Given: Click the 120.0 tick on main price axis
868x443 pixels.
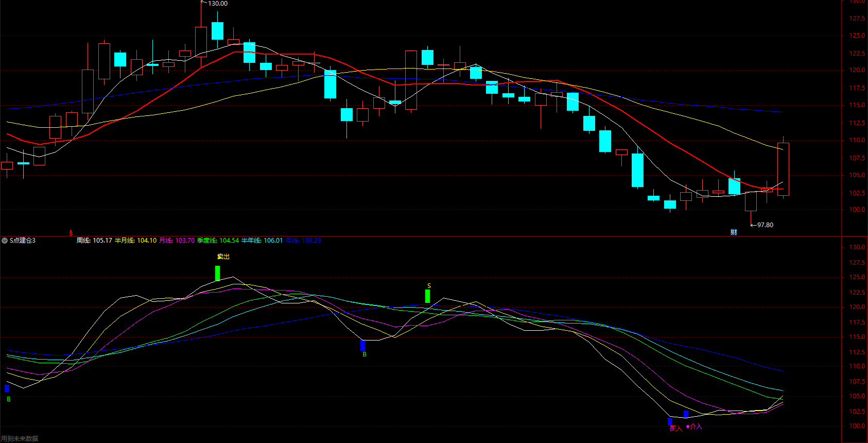Looking at the screenshot, I should 857,70.
